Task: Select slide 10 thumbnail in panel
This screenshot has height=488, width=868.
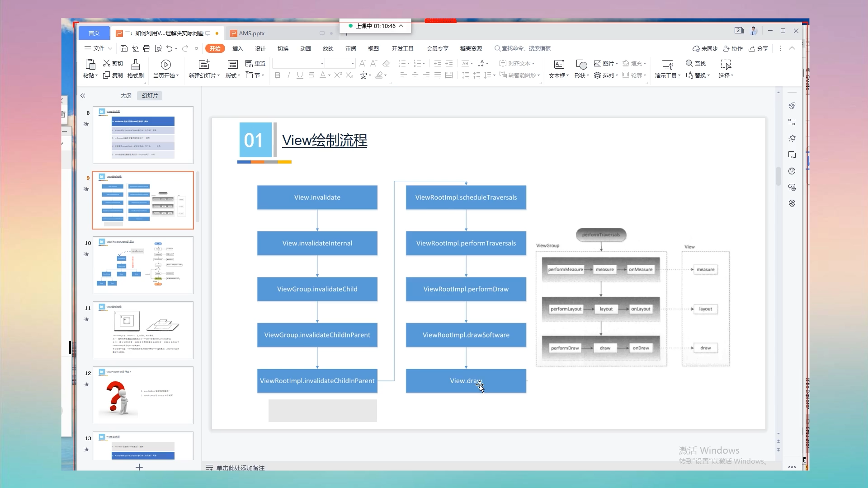Action: pos(143,265)
